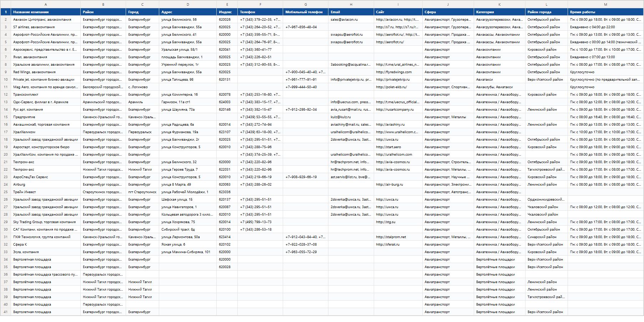Select row 25 by its row number
This screenshot has width=644, height=322.
click(6, 192)
